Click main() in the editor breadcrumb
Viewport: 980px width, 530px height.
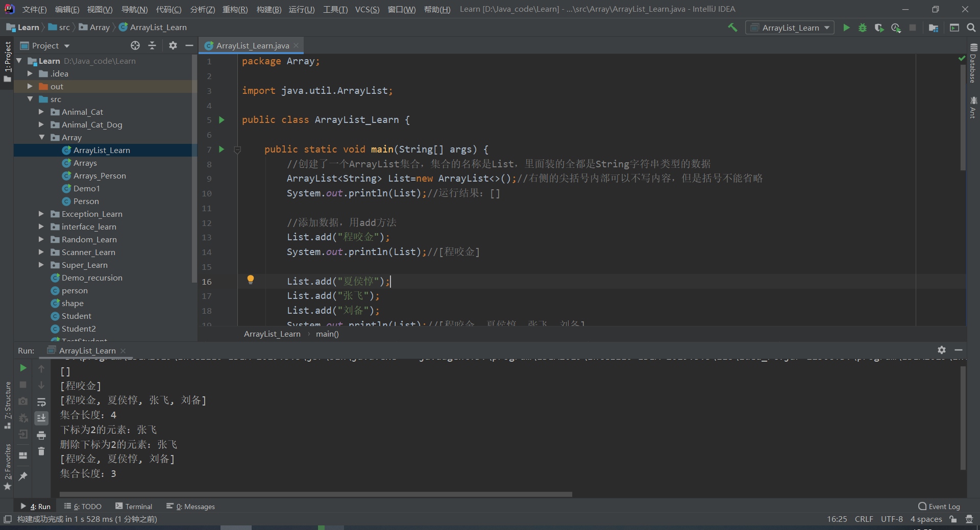click(x=327, y=334)
